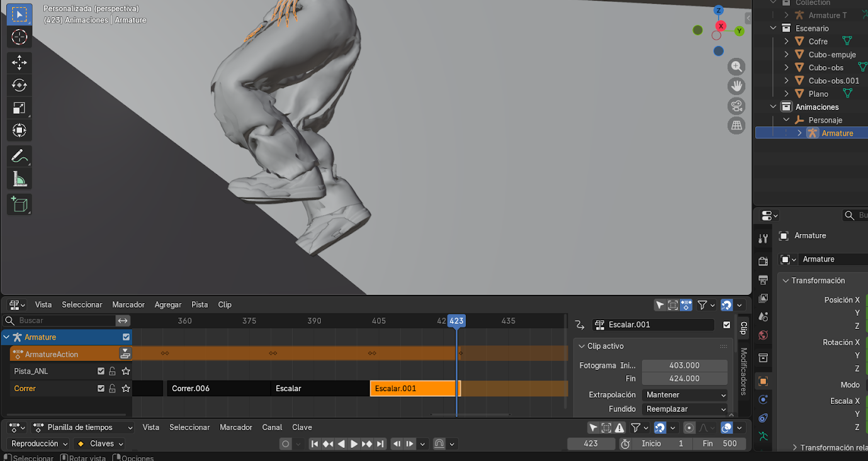868x461 pixels.
Task: Click the Fin frame field showing 500
Action: (719, 443)
